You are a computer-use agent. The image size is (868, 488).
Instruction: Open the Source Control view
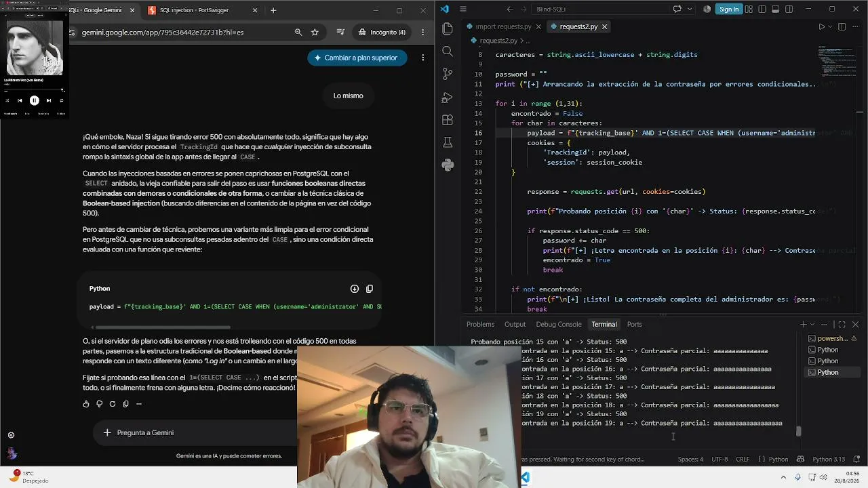tap(448, 74)
